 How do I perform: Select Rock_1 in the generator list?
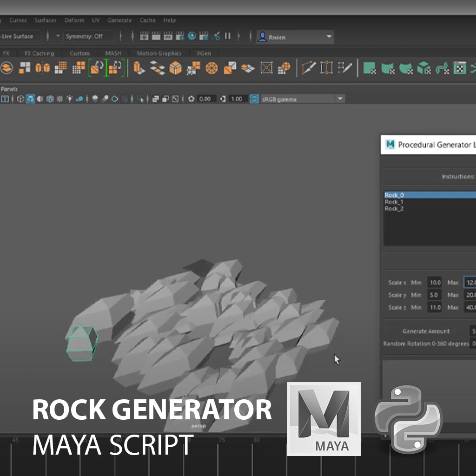pyautogui.click(x=394, y=202)
